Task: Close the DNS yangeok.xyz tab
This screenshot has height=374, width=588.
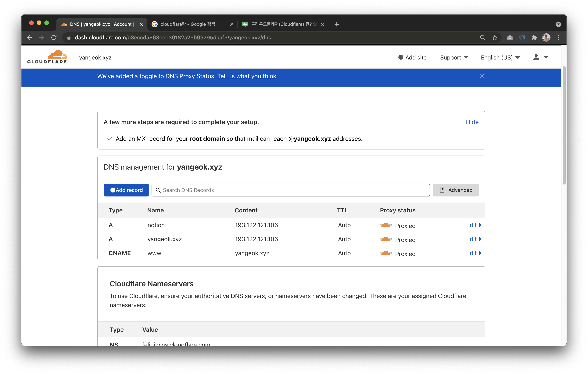Action: [141, 24]
